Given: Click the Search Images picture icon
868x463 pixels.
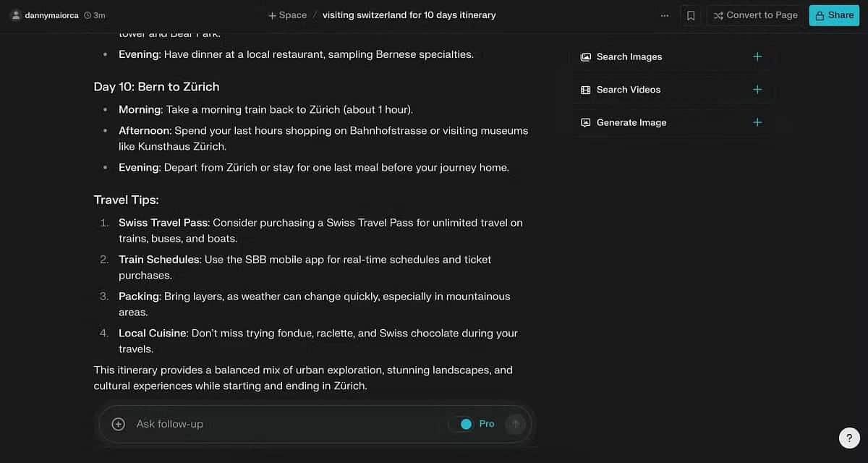Looking at the screenshot, I should [x=586, y=56].
